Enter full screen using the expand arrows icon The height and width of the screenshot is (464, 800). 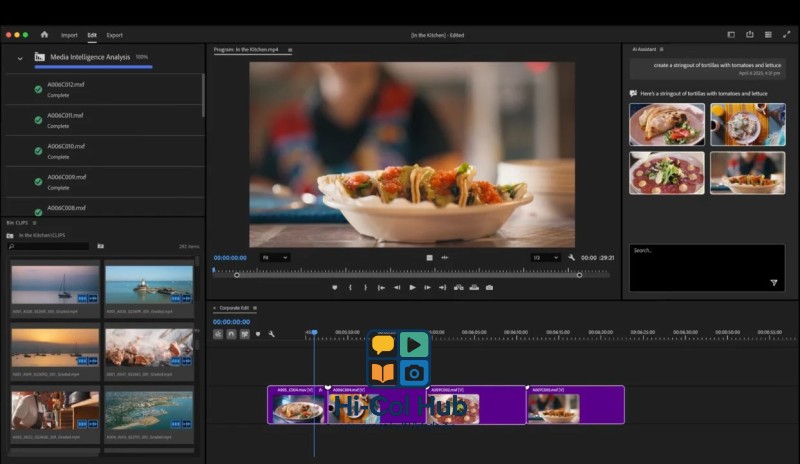[786, 34]
